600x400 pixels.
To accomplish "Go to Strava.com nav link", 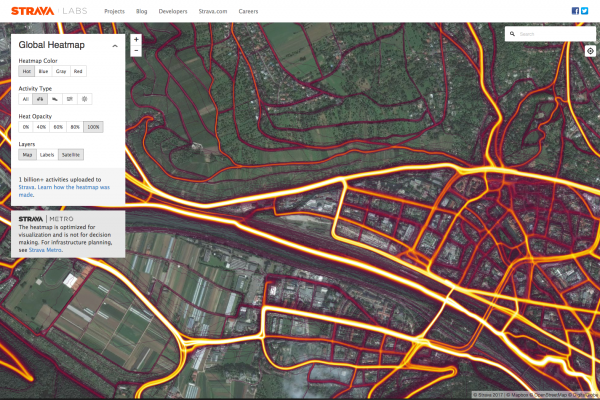I will coord(213,11).
